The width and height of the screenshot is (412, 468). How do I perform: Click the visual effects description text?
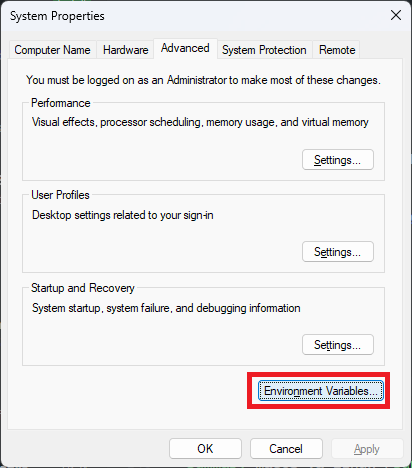(x=200, y=122)
